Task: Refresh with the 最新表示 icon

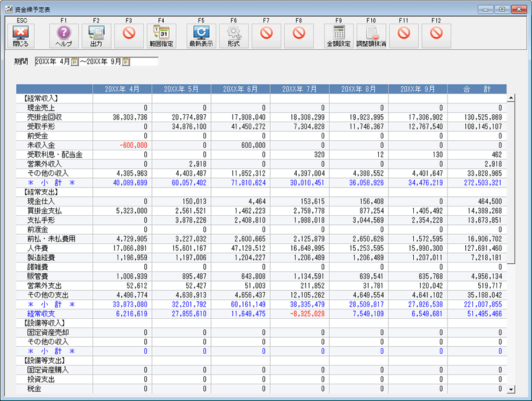Action: (201, 35)
